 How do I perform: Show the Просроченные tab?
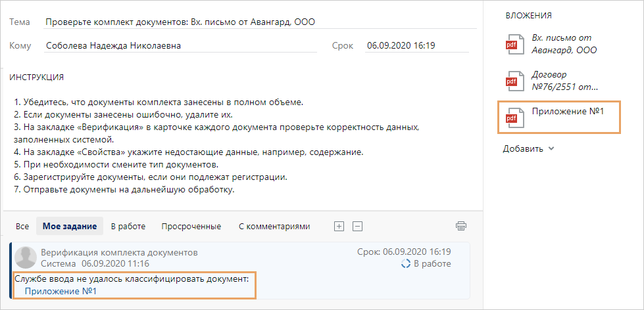pos(191,227)
